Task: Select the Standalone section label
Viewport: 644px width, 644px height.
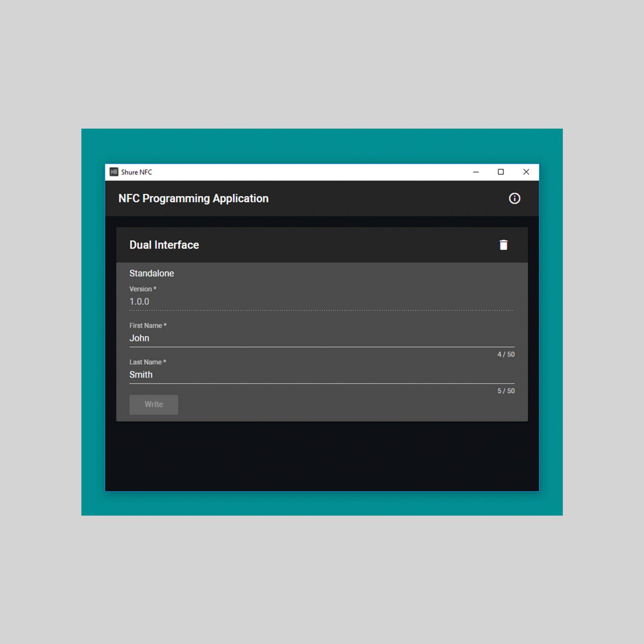Action: [152, 273]
